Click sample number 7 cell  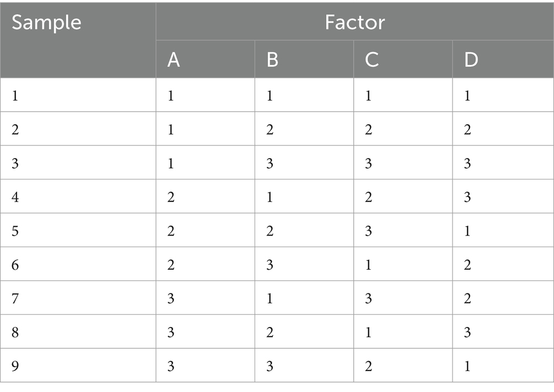[x=78, y=298]
